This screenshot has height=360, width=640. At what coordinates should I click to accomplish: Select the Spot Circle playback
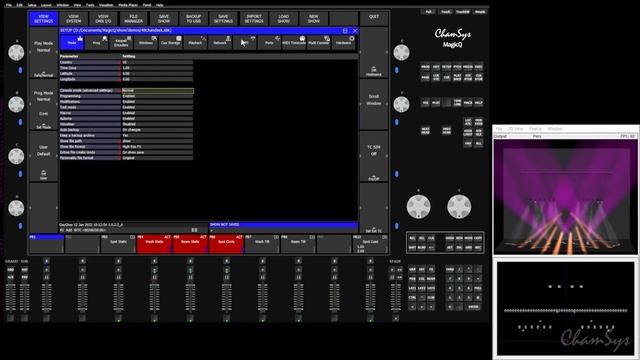(x=226, y=244)
